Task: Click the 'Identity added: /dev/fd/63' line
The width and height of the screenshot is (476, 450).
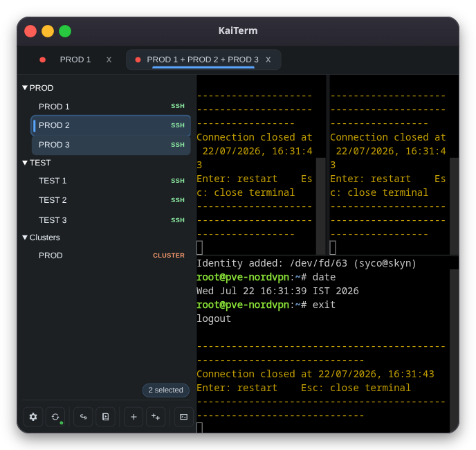Action: point(306,263)
